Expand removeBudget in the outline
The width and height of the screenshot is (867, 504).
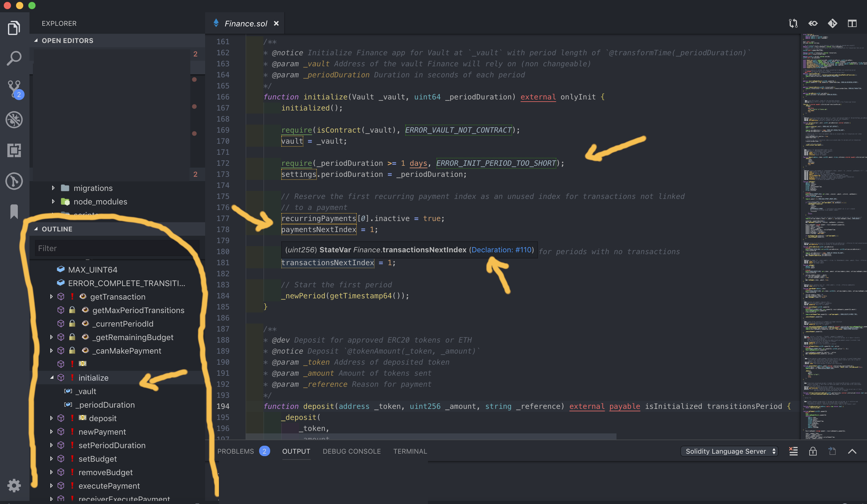pyautogui.click(x=51, y=472)
